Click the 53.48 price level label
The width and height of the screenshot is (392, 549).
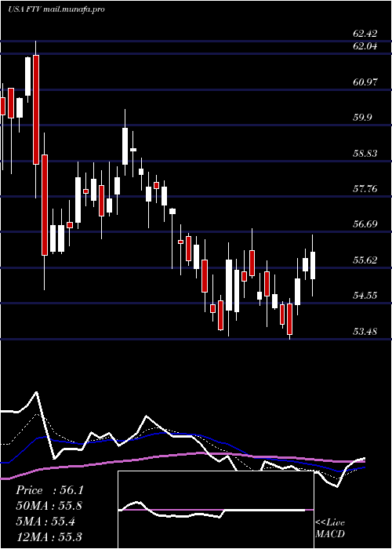click(365, 331)
